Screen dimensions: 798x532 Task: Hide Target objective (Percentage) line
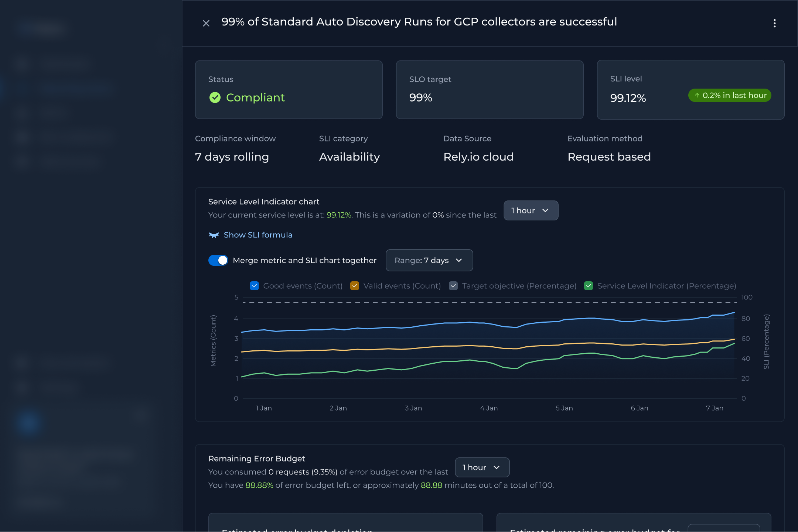click(x=453, y=286)
